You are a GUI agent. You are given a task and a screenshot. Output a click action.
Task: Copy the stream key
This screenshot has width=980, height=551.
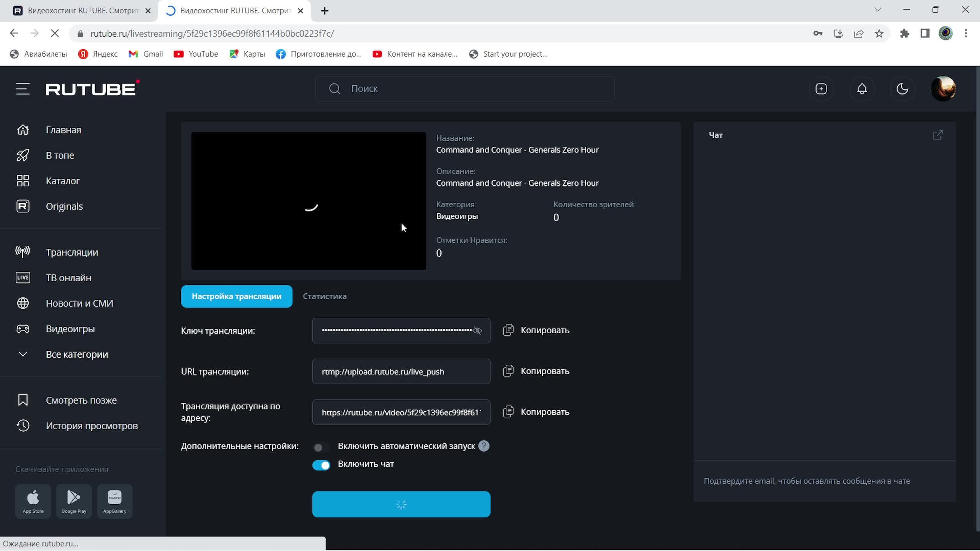pyautogui.click(x=536, y=330)
